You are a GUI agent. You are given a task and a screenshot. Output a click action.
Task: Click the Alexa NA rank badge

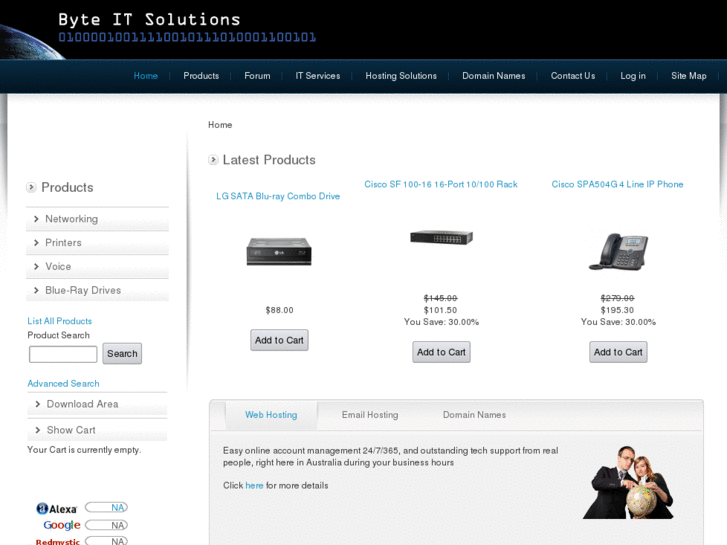pyautogui.click(x=106, y=508)
